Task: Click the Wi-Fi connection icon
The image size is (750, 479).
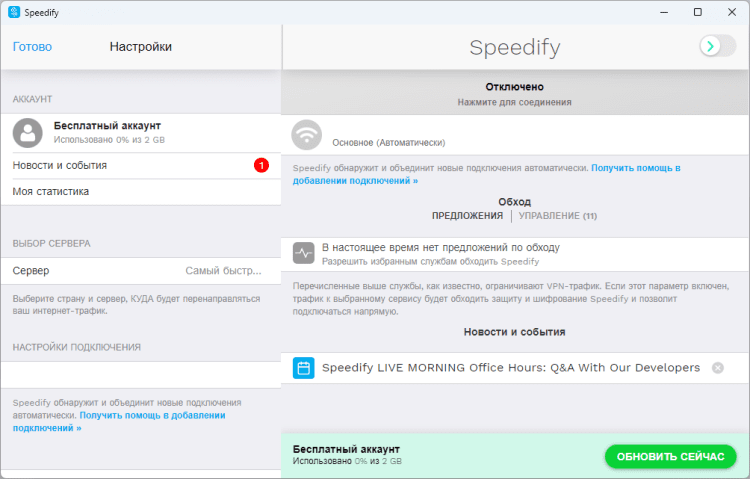Action: pos(307,134)
